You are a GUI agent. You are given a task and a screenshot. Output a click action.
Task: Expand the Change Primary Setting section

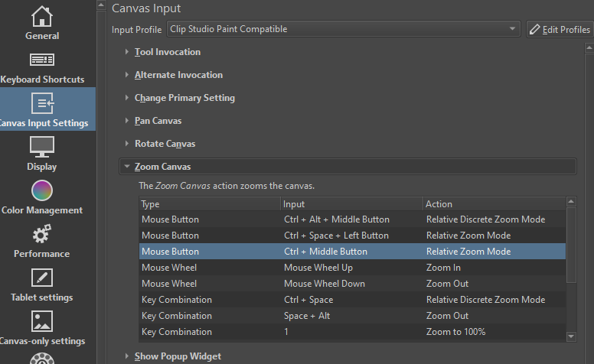pos(184,98)
